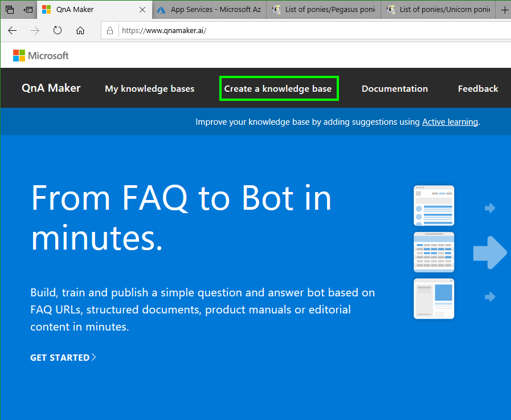Viewport: 511px width, 420px height.
Task: Click the browser Forward arrow
Action: (35, 31)
